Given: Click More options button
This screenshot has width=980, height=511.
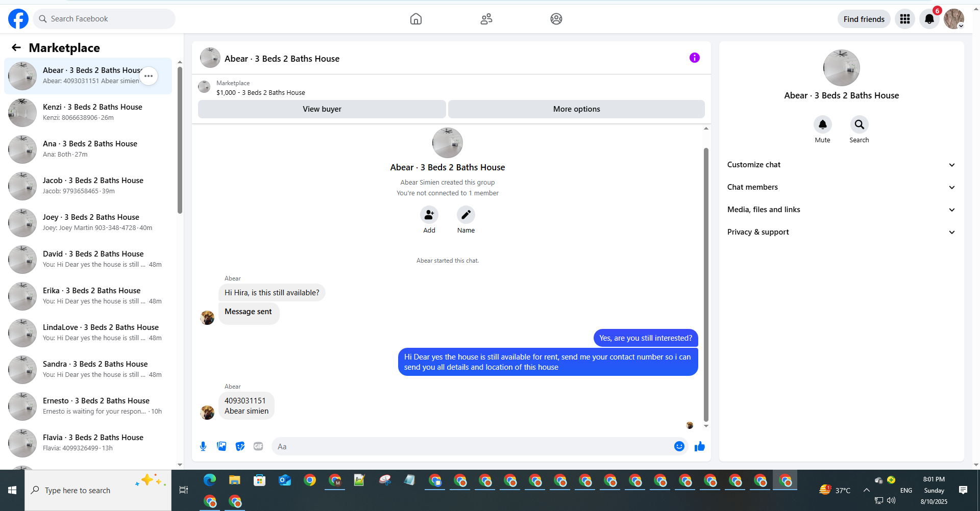Looking at the screenshot, I should pyautogui.click(x=576, y=109).
